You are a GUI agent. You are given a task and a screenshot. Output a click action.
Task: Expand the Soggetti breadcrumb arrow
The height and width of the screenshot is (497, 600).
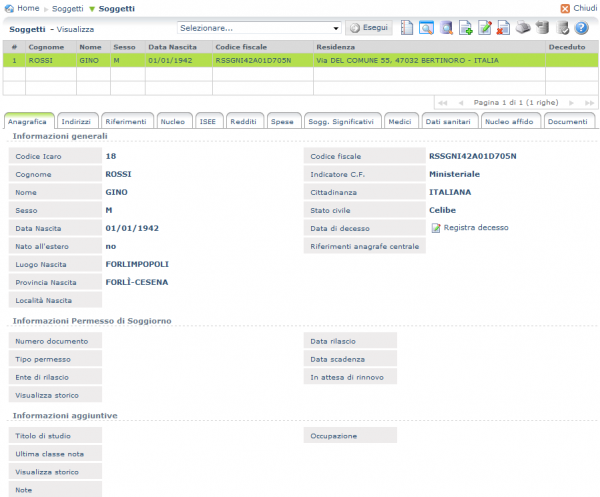[x=92, y=9]
